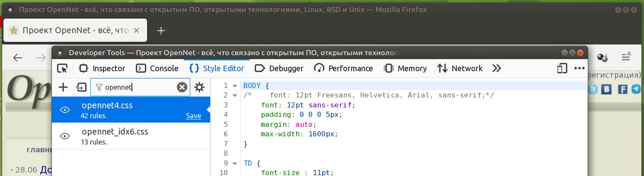
Task: Clear the 'opennet' filter text
Action: pos(182,88)
